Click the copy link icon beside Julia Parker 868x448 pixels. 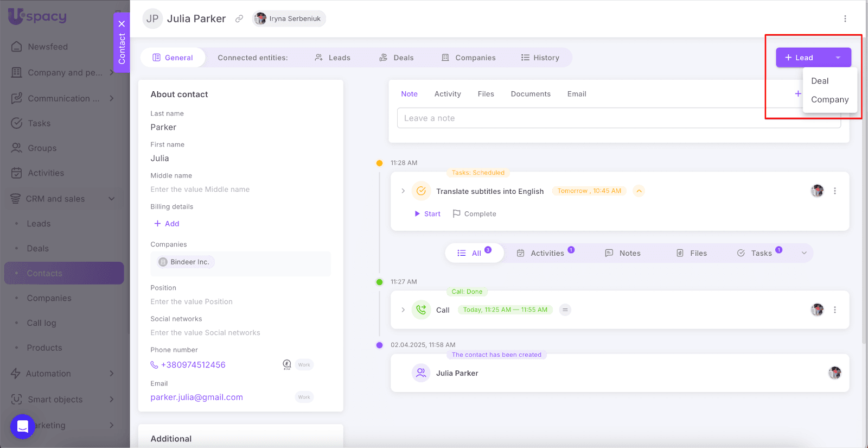point(239,19)
